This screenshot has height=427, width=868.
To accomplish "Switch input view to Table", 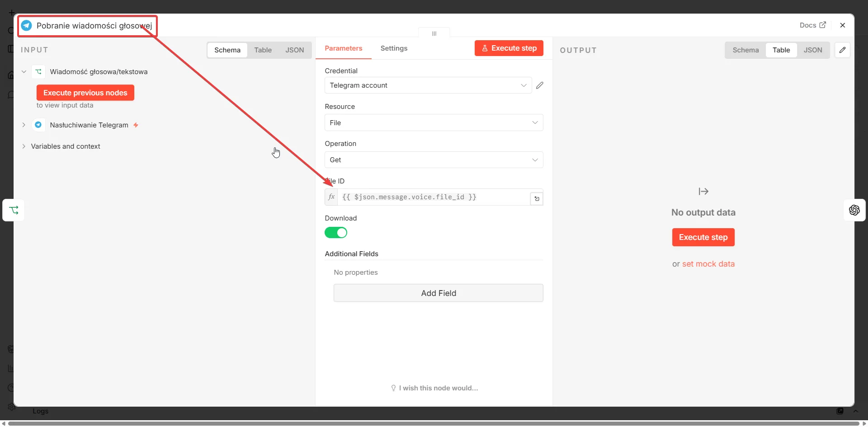I will [263, 50].
